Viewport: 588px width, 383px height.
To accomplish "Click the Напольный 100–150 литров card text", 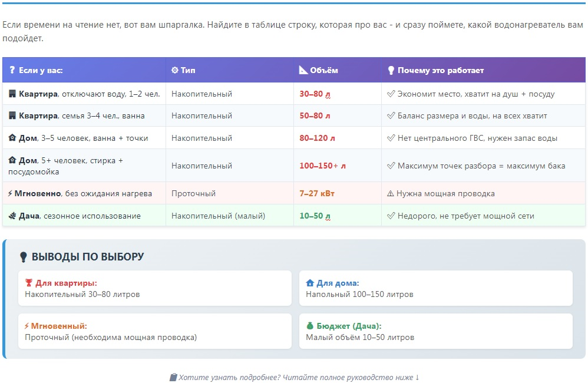I will pos(359,294).
